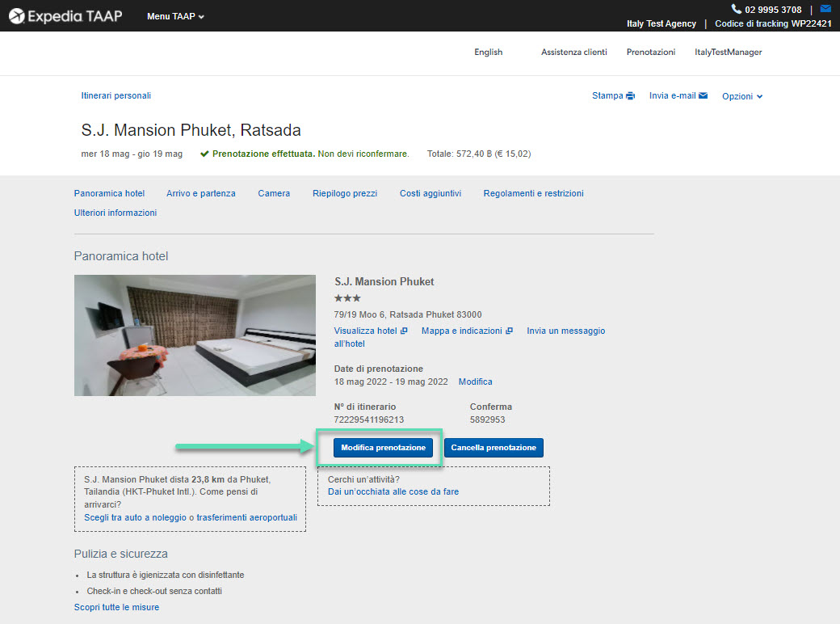
Task: Click the Invia e-mail link text
Action: [x=672, y=95]
